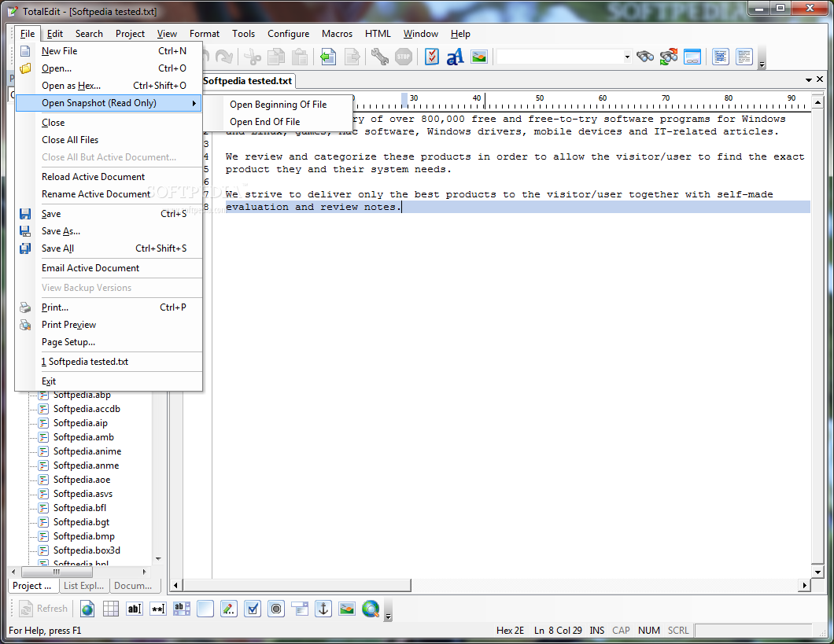834x644 pixels.
Task: Switch to the List Expl... panel tab
Action: click(83, 586)
